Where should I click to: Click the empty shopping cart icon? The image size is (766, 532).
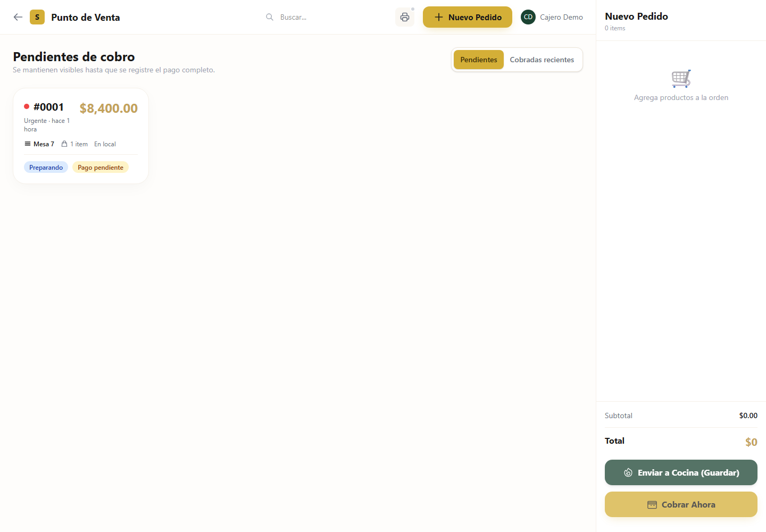[681, 79]
